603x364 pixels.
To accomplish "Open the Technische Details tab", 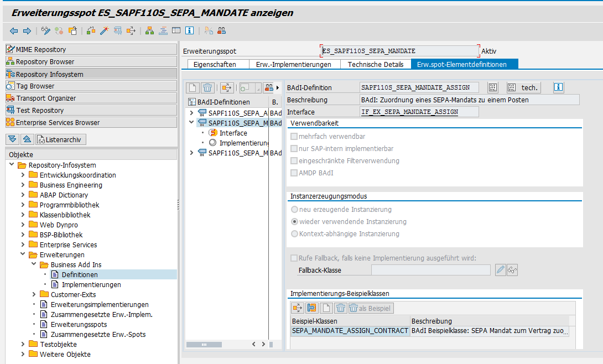I will [x=375, y=64].
